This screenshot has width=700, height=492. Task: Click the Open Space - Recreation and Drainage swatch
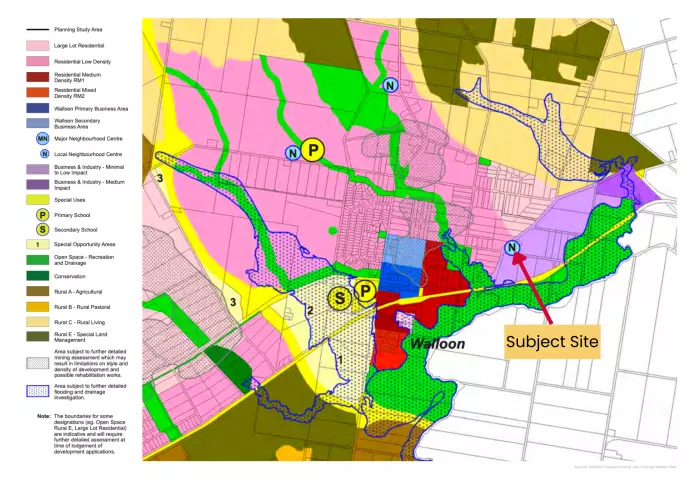click(43, 260)
